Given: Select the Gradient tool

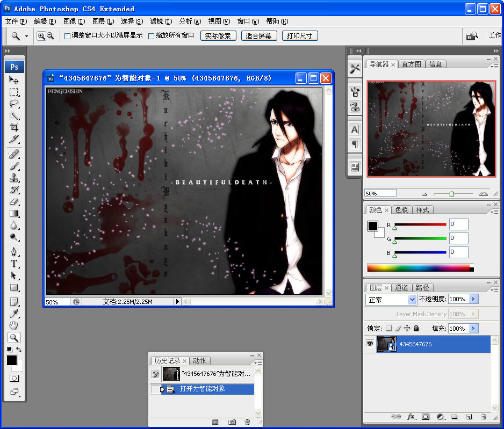Looking at the screenshot, I should (x=14, y=213).
